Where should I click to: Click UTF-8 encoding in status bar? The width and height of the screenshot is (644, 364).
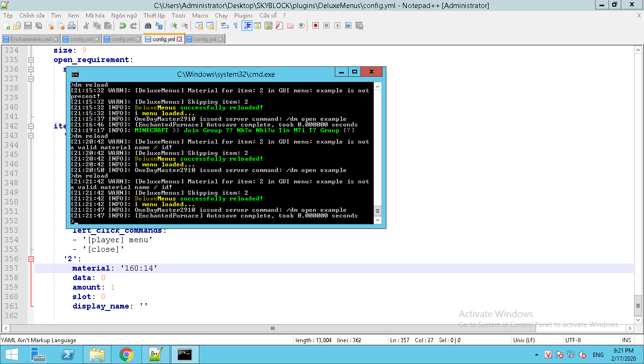coord(573,340)
